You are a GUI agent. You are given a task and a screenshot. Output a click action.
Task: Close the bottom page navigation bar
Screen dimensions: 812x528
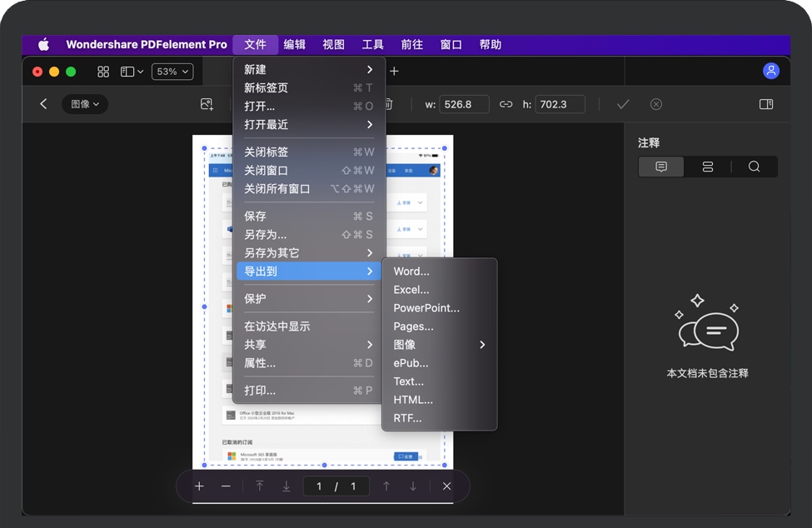coord(447,486)
